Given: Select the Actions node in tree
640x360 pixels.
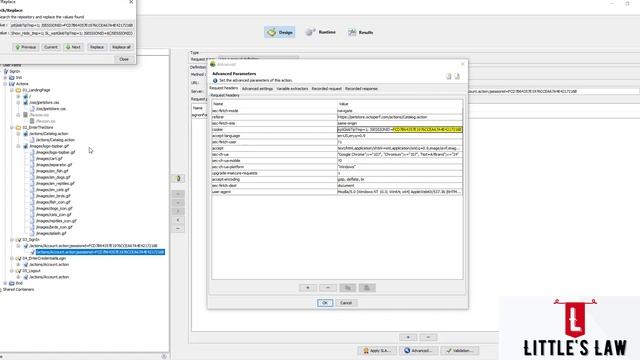Looking at the screenshot, I should click(x=22, y=84).
